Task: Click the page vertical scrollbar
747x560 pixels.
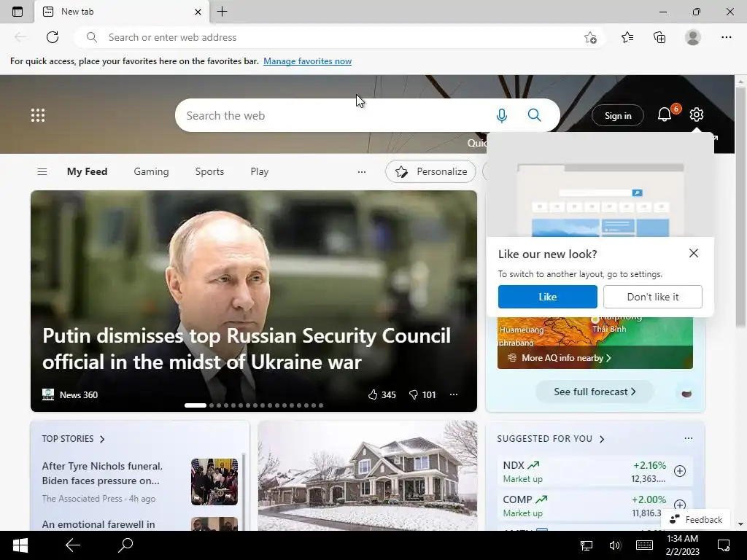Action: (x=740, y=207)
